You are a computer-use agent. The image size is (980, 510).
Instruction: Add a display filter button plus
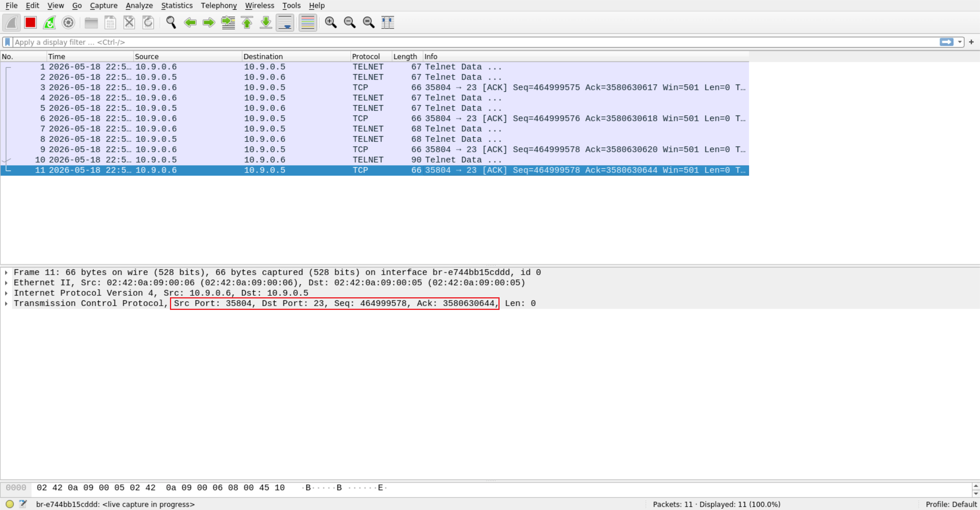971,42
